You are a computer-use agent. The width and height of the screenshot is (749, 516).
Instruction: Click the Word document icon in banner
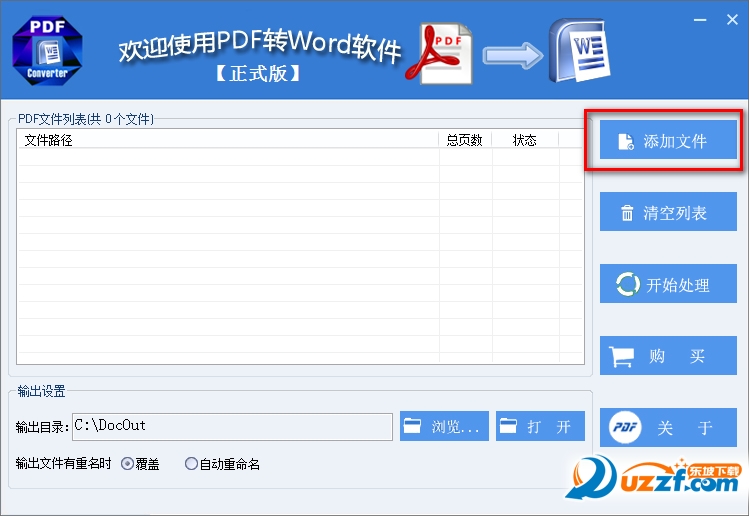click(x=579, y=51)
